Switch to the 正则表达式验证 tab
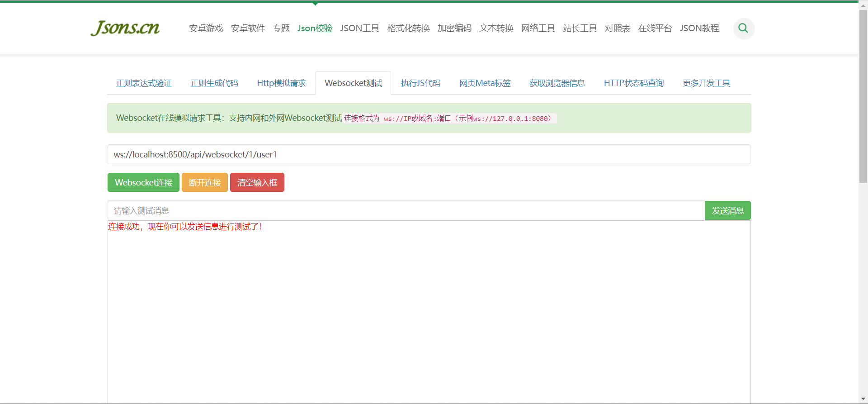This screenshot has height=404, width=868. (144, 83)
